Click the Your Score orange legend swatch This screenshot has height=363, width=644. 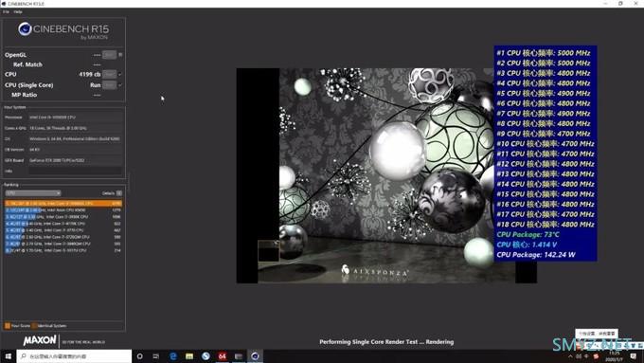pos(8,326)
